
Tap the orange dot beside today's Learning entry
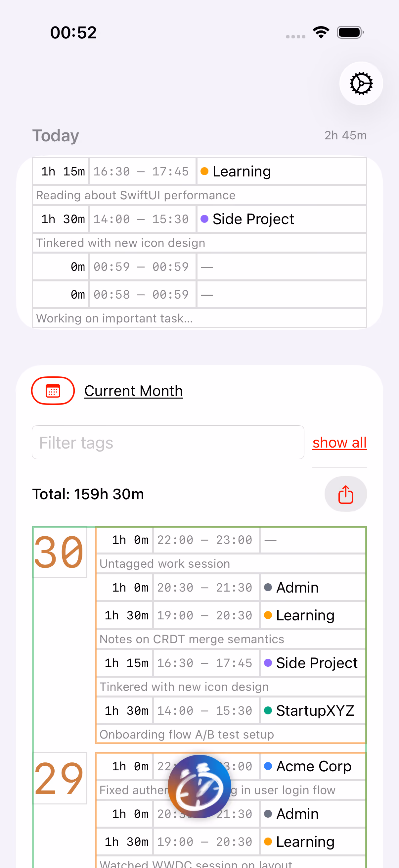(x=204, y=171)
